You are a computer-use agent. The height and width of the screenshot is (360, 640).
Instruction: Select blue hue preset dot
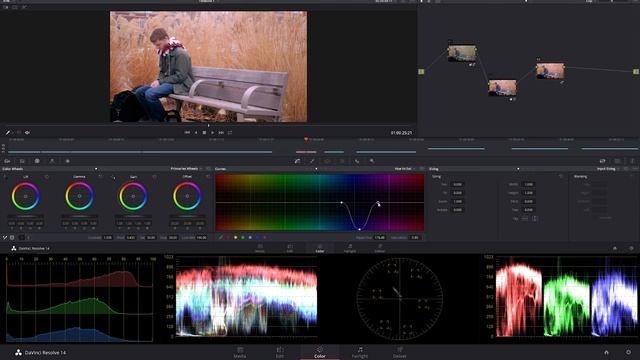tap(258, 237)
